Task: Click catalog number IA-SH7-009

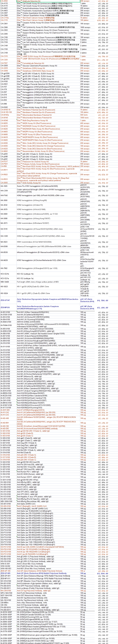Action: (5, 410)
